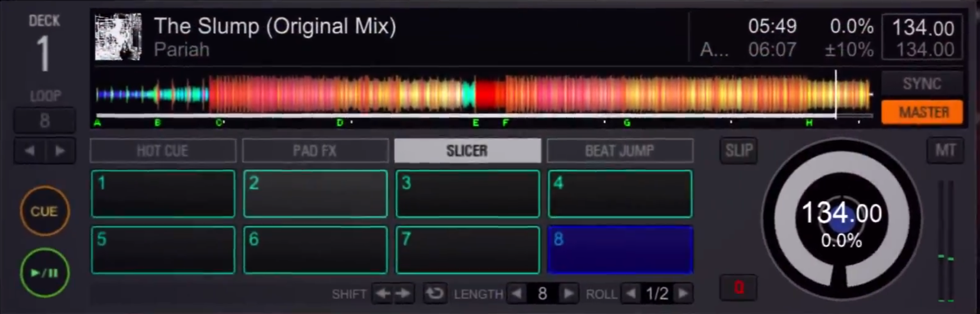Click the track album artwork
The height and width of the screenshot is (314, 980).
(118, 37)
